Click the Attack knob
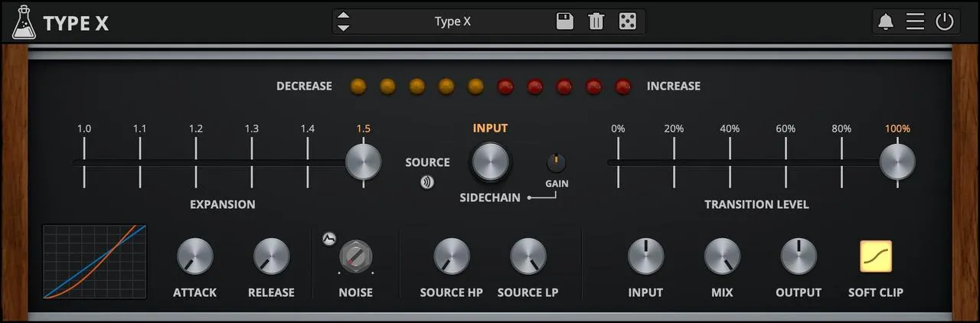 point(194,256)
